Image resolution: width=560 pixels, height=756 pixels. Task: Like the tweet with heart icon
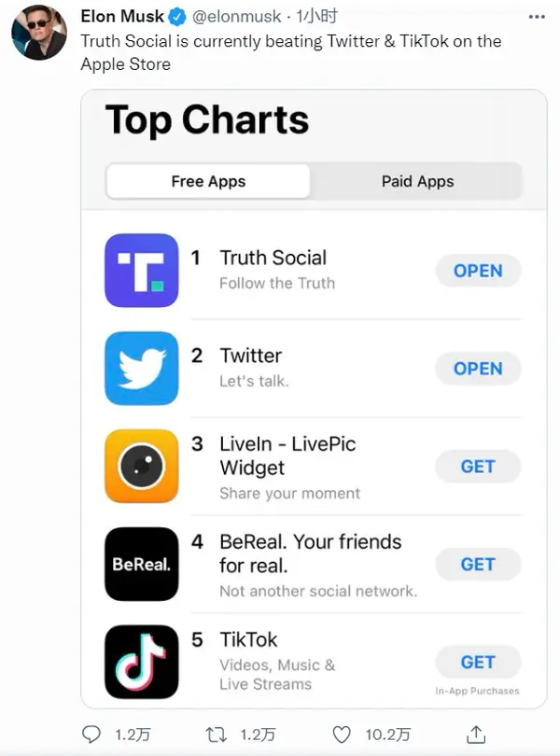[342, 735]
